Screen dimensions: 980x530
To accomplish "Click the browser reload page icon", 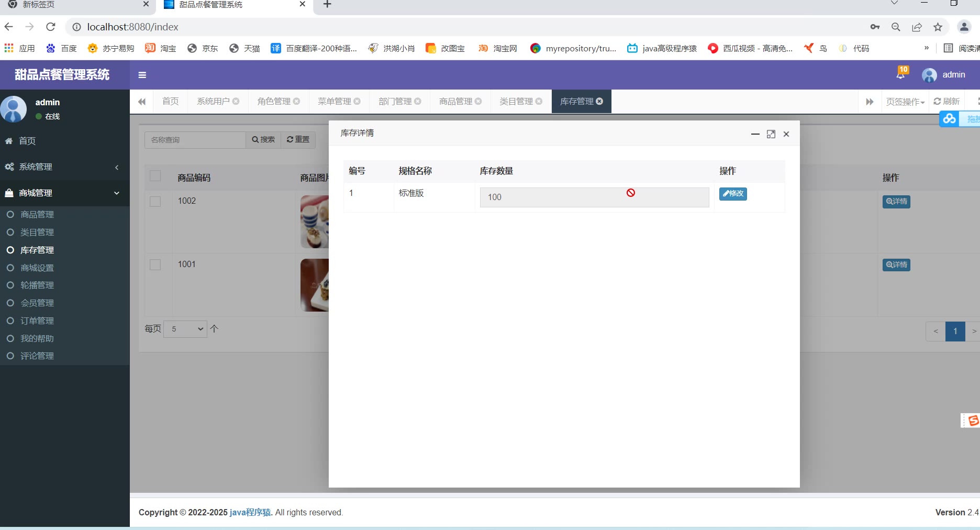I will pyautogui.click(x=51, y=27).
